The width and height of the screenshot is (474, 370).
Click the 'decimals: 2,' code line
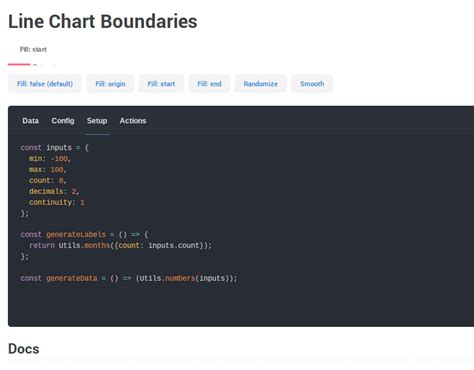(x=54, y=192)
